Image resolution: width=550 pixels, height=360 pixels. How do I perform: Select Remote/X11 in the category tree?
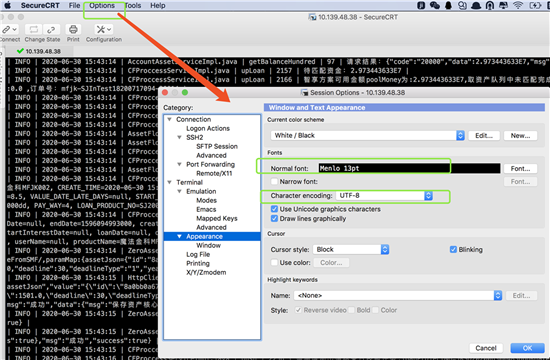(214, 173)
